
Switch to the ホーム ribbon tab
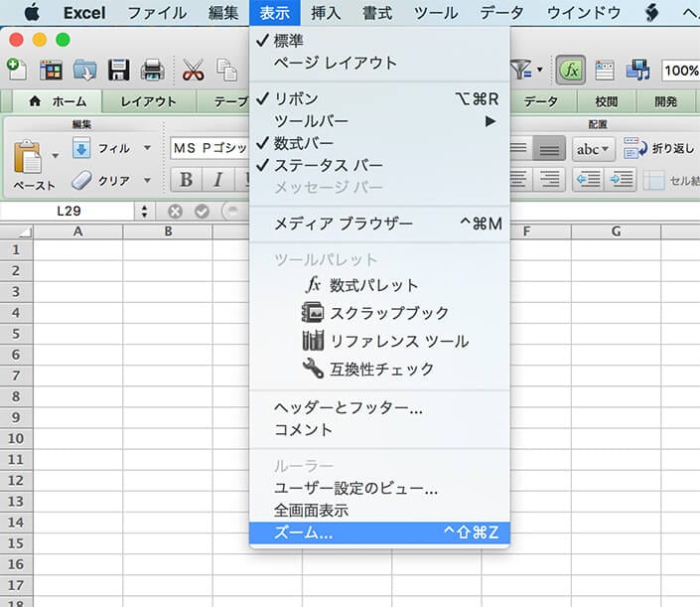pyautogui.click(x=58, y=102)
